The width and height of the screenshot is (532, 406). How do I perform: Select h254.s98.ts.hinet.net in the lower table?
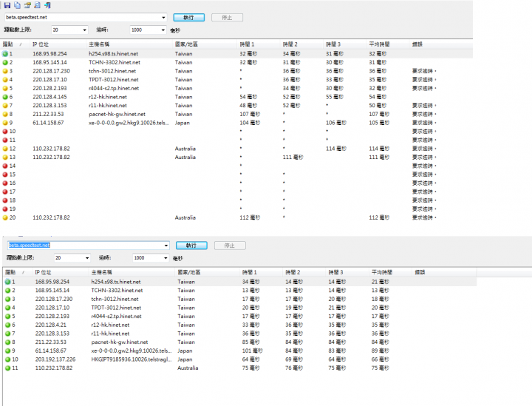[x=116, y=282]
